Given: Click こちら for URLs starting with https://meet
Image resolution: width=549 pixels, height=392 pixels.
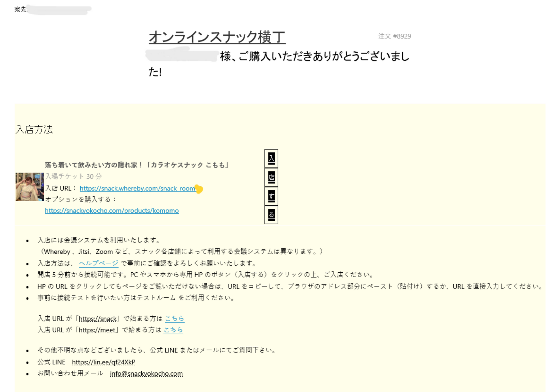Looking at the screenshot, I should [x=173, y=330].
